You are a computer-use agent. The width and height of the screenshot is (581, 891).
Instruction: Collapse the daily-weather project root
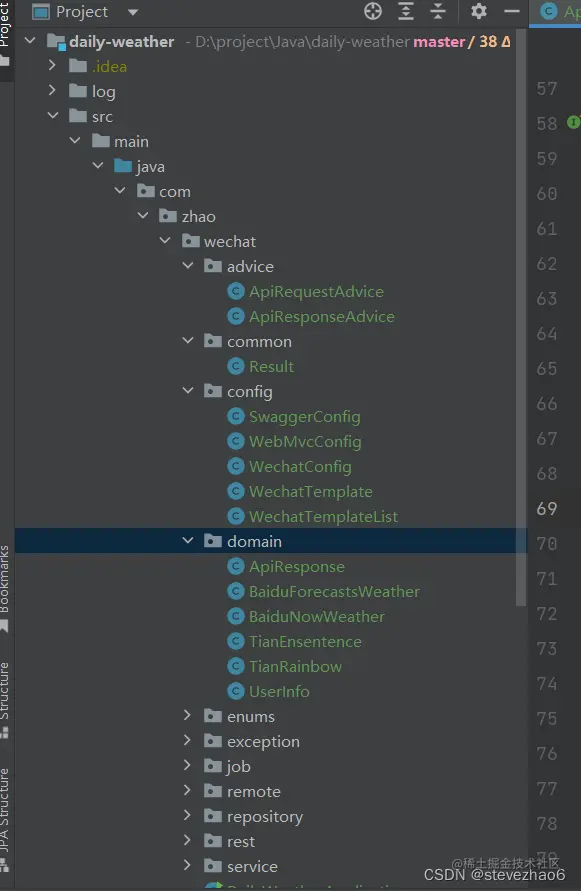coord(30,41)
